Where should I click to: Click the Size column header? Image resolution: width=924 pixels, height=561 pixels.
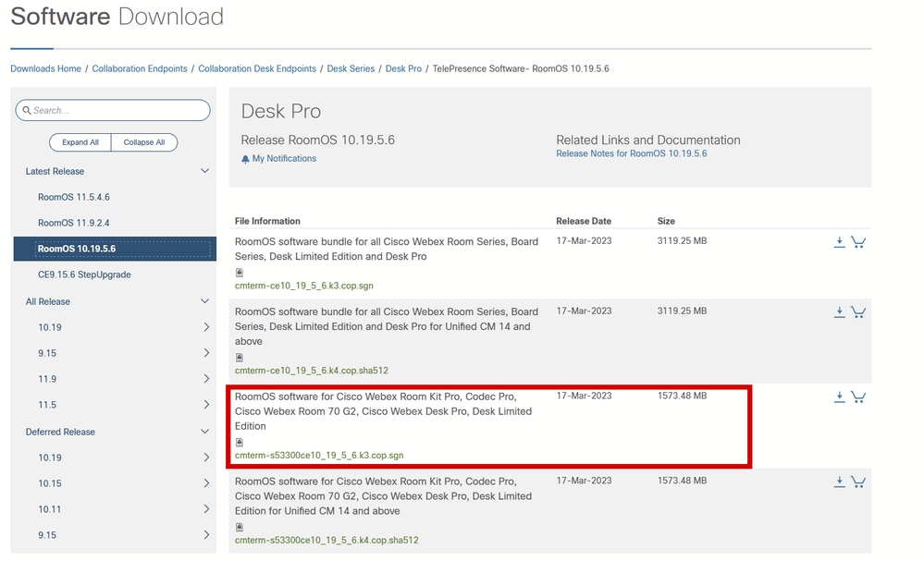click(x=666, y=221)
